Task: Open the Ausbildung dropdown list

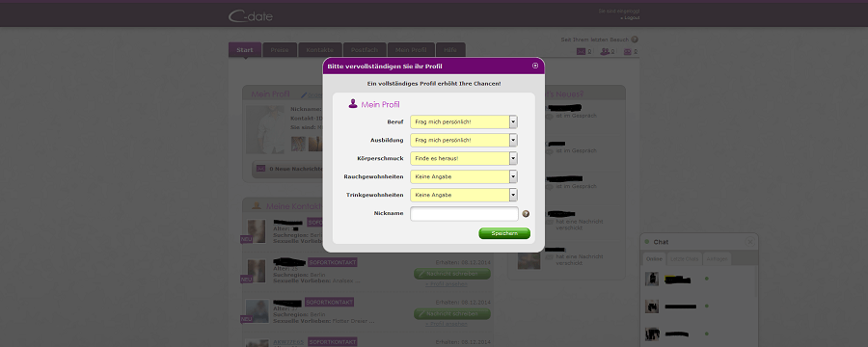Action: click(463, 140)
